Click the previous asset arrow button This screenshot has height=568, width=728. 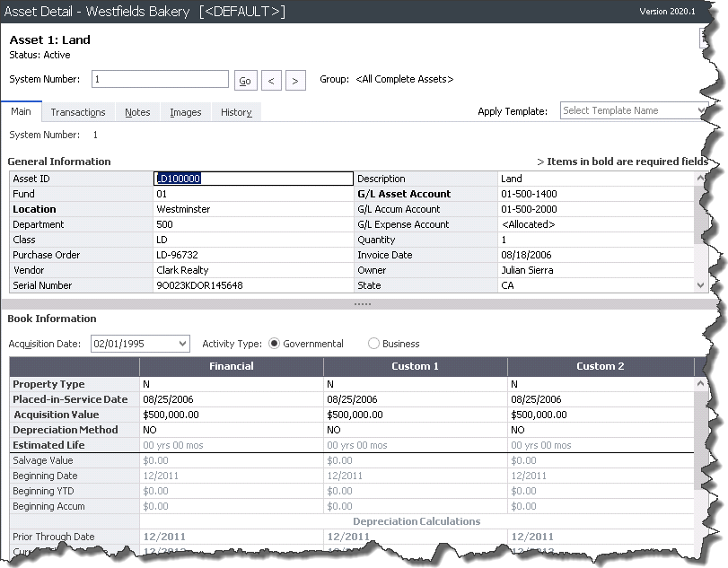pyautogui.click(x=271, y=81)
